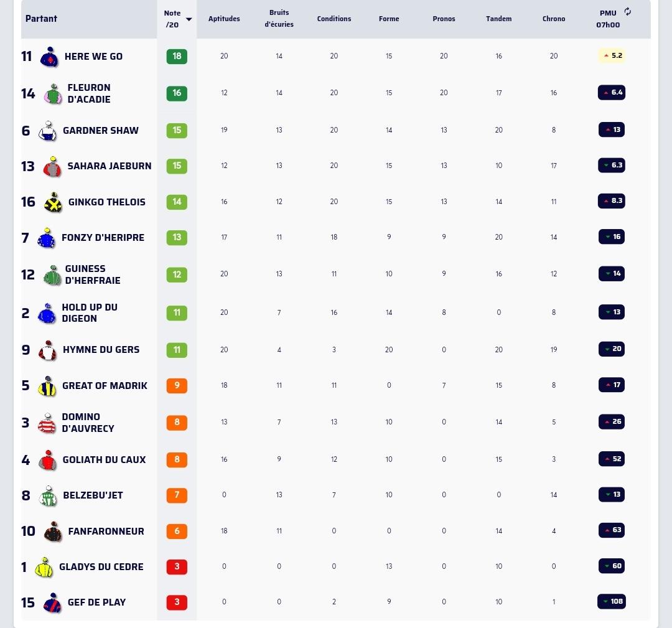672x628 pixels.
Task: Click GINKGO THELOIS yellow-black silk icon
Action: click(x=53, y=202)
